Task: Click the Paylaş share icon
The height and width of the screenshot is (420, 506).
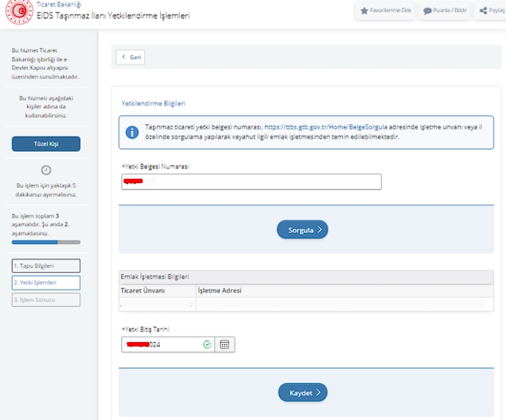Action: [x=483, y=11]
